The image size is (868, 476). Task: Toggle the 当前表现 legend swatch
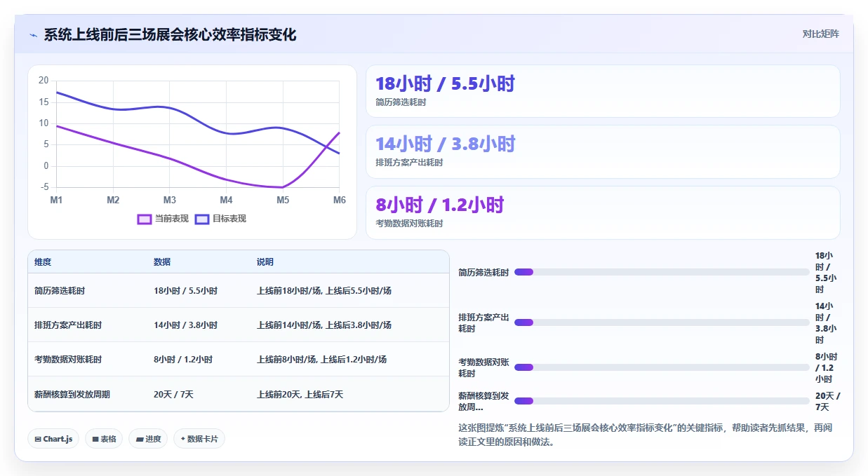(145, 219)
